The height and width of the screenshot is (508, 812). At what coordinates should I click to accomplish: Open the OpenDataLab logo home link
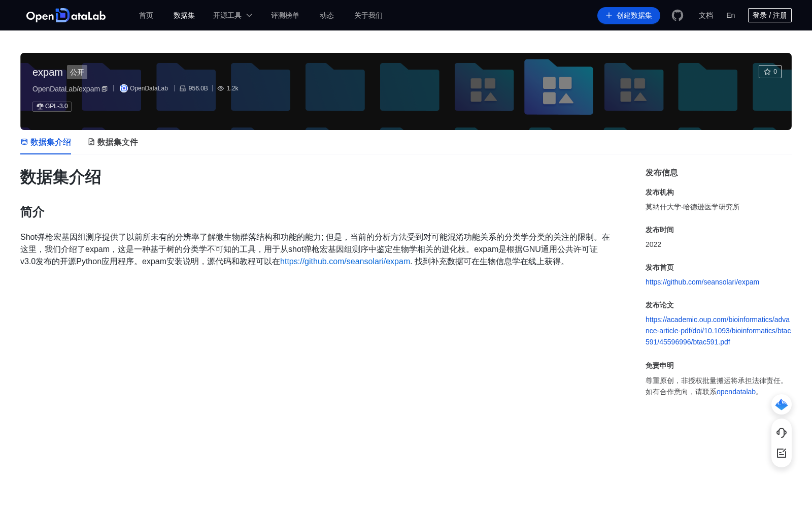point(65,15)
